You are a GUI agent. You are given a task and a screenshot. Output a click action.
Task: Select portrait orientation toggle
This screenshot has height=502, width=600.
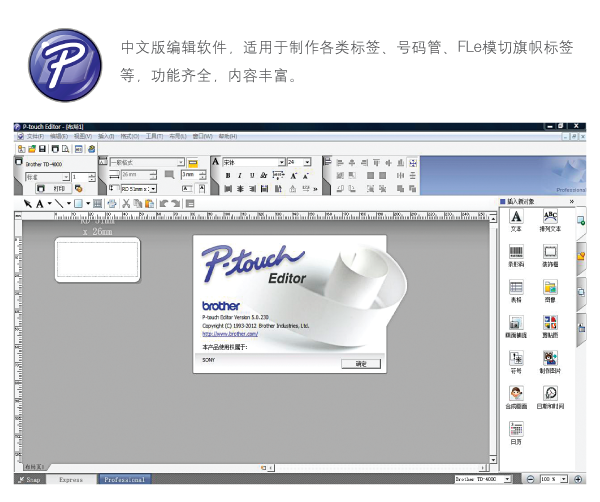(202, 189)
